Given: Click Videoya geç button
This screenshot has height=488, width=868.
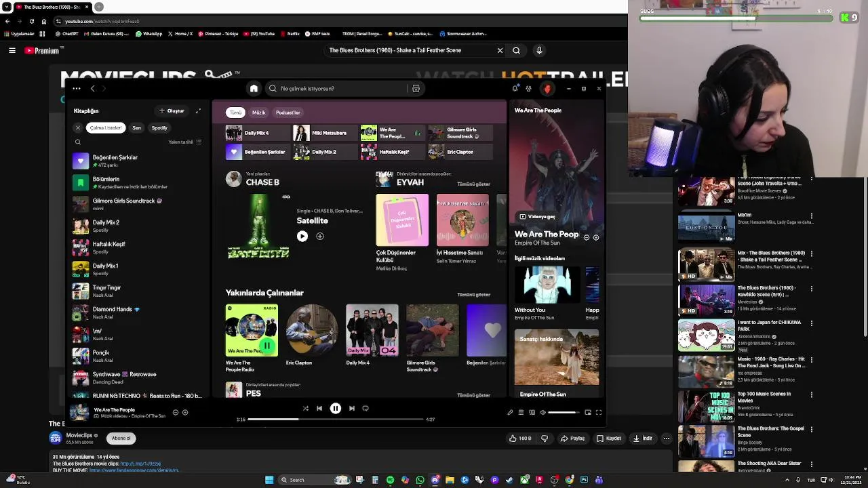Looking at the screenshot, I should click(x=537, y=217).
